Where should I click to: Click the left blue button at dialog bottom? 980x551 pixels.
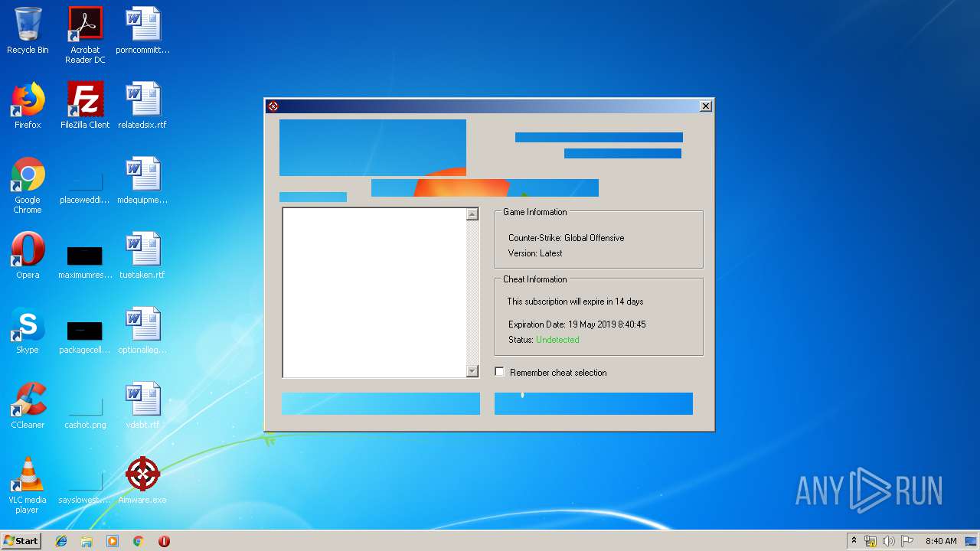pyautogui.click(x=381, y=403)
